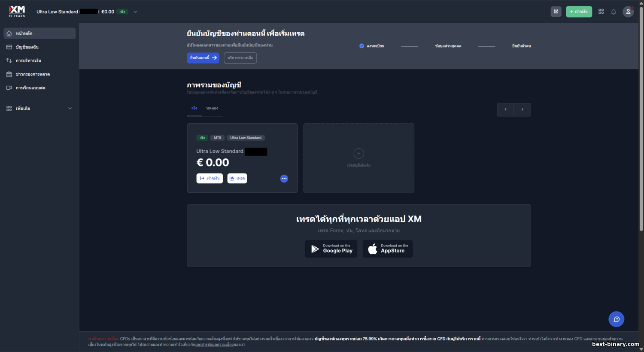
Task: Open the user profile avatar
Action: click(628, 12)
